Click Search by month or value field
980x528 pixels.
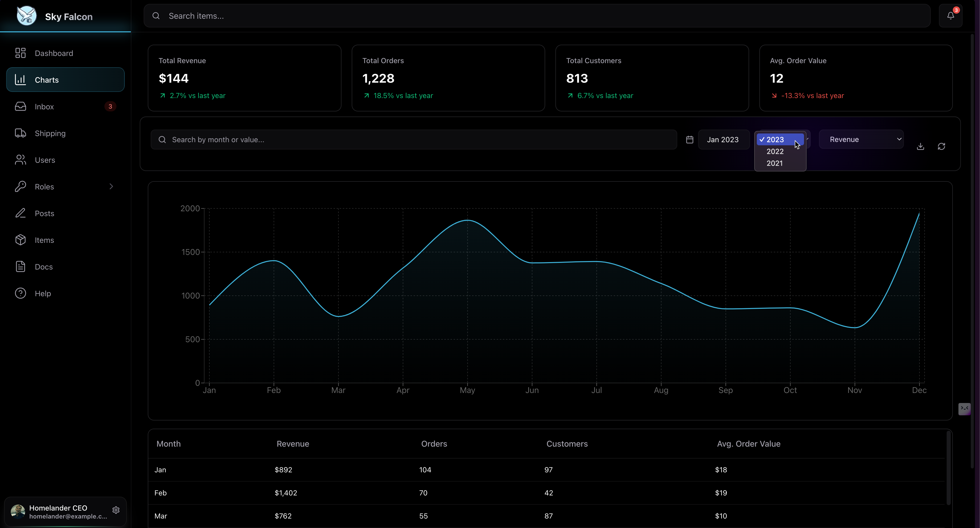tap(414, 140)
